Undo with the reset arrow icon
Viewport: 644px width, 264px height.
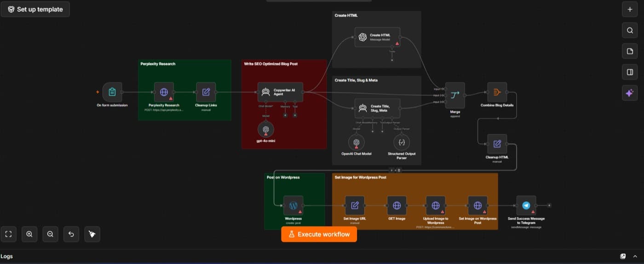(x=71, y=234)
